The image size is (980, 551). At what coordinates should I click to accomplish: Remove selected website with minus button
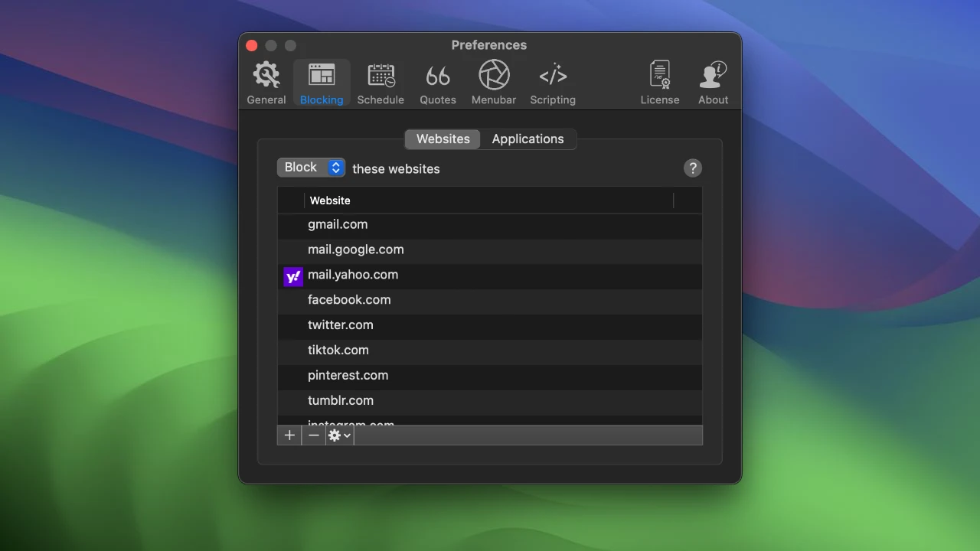click(313, 435)
